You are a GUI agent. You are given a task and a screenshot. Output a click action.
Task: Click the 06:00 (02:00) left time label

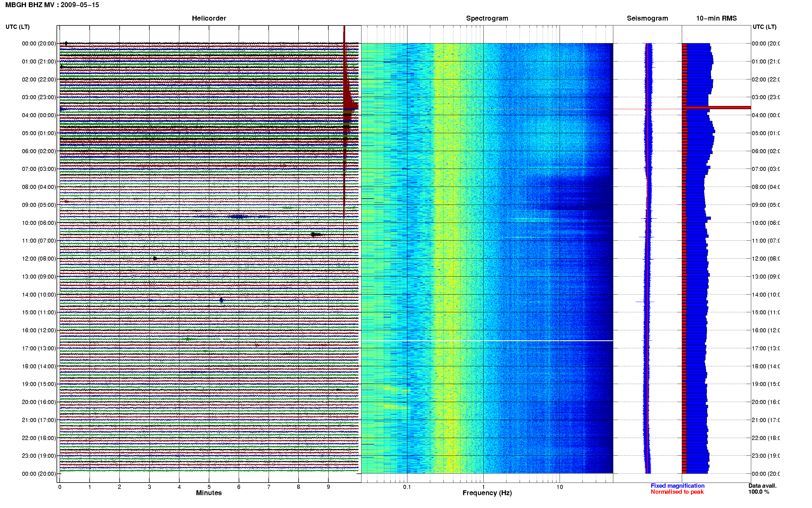tap(39, 151)
